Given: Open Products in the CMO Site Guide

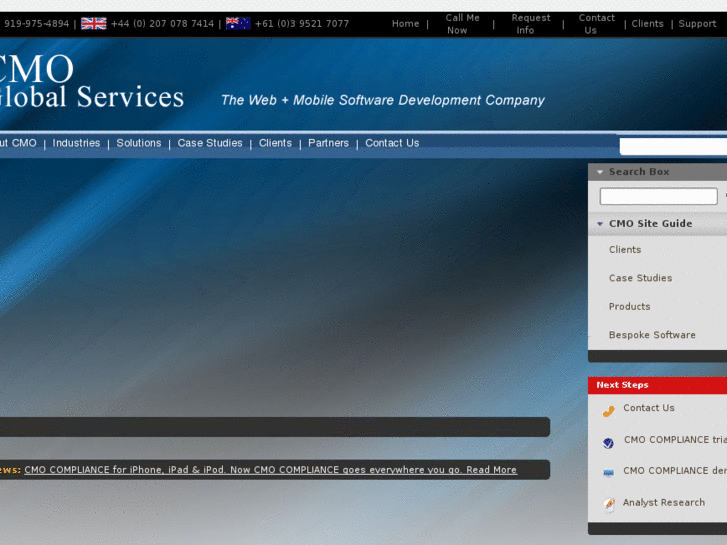Looking at the screenshot, I should click(629, 307).
